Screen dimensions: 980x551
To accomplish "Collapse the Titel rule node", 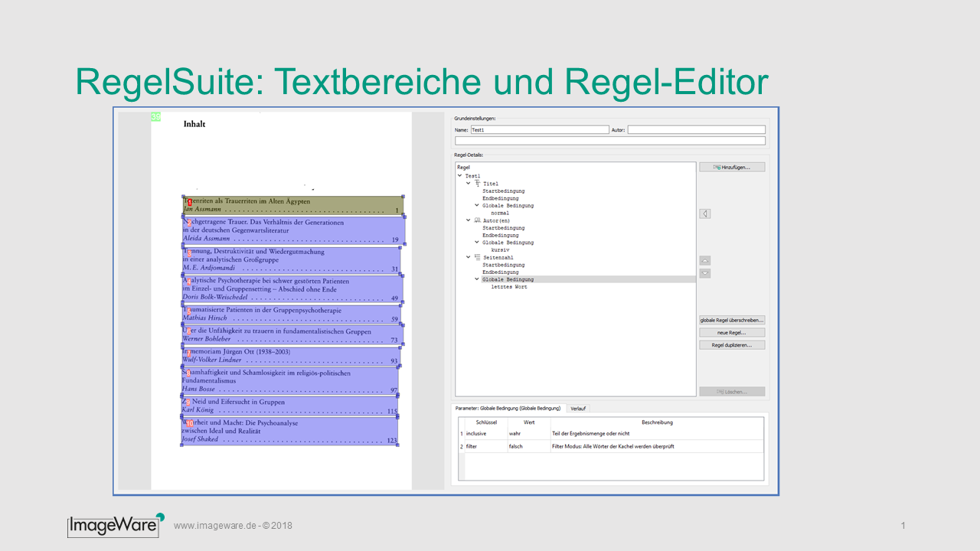I will click(x=469, y=184).
